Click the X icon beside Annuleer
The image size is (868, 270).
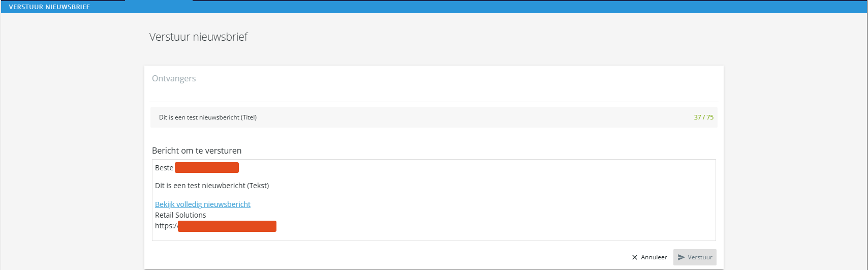click(x=635, y=257)
